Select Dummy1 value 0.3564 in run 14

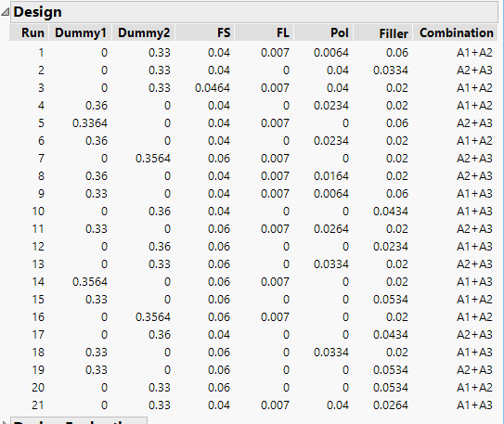tap(90, 282)
